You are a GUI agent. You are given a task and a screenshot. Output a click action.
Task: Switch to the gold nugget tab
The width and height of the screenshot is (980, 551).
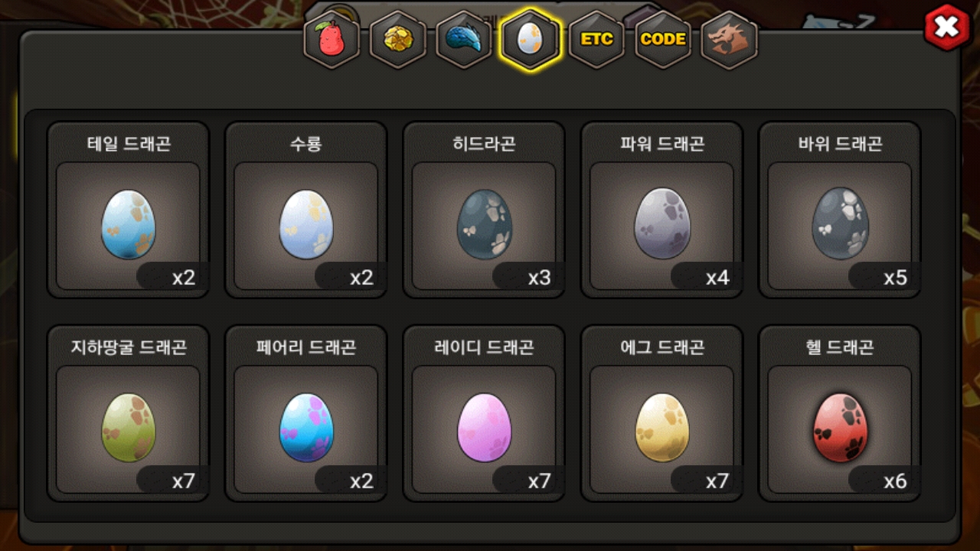pyautogui.click(x=398, y=39)
